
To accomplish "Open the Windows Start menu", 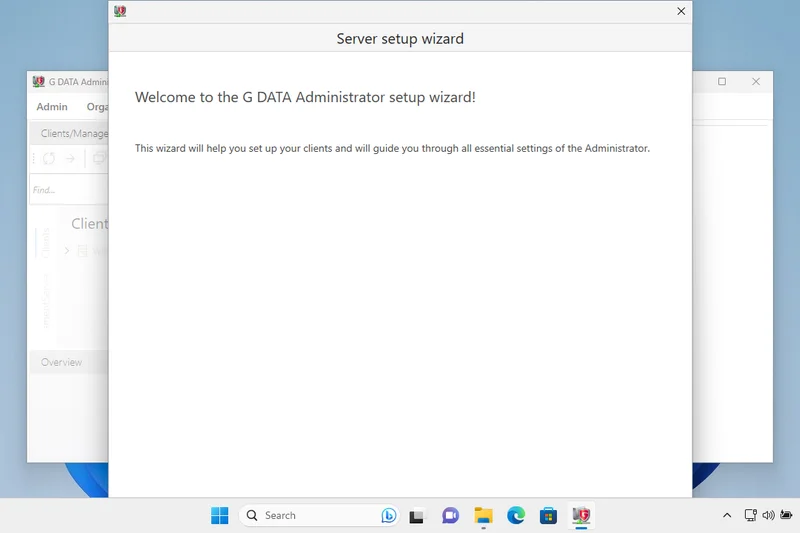I will coord(220,516).
